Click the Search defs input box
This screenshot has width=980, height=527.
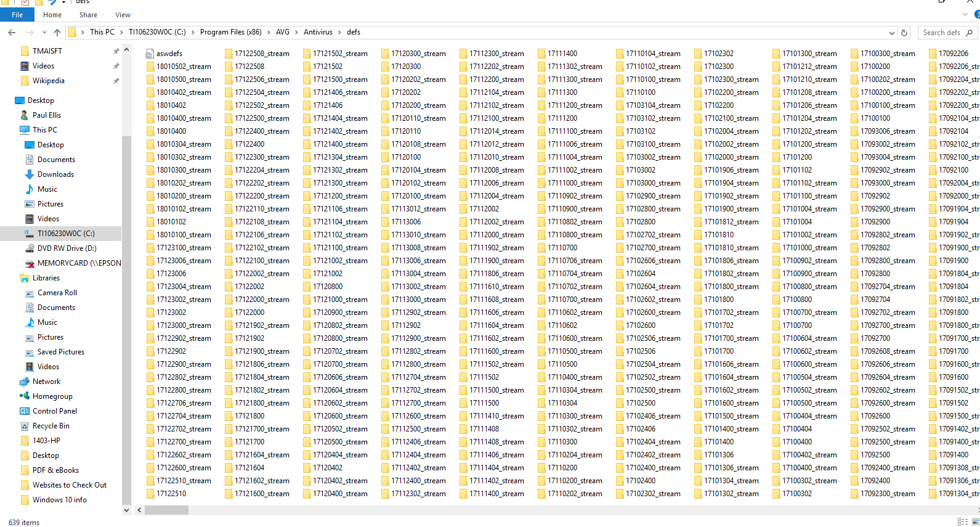(941, 33)
